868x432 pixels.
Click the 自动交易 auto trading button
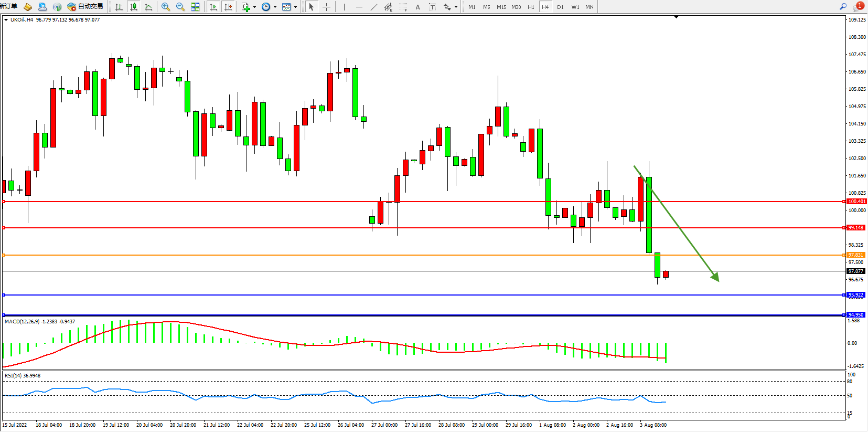pos(85,7)
